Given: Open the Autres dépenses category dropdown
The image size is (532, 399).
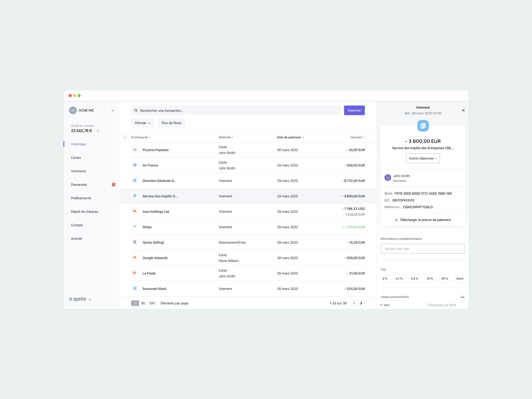Looking at the screenshot, I should [423, 158].
